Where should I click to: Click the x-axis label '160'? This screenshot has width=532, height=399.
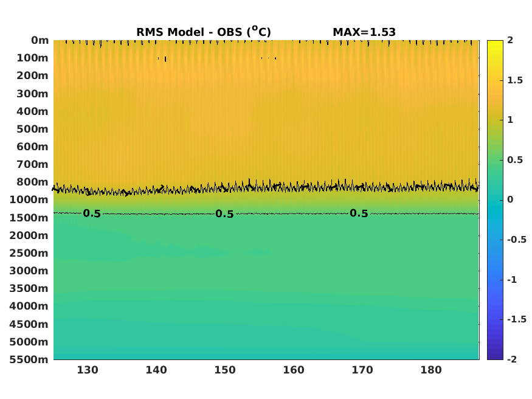coord(294,370)
